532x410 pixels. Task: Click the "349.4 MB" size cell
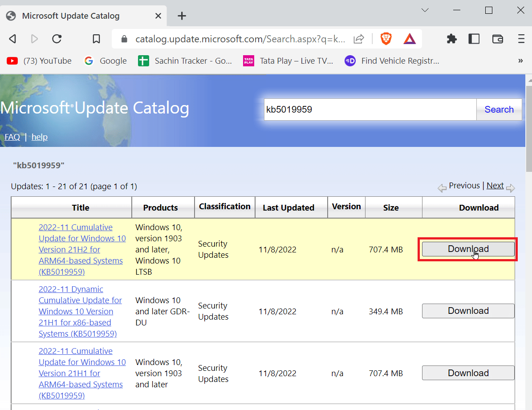pos(386,312)
